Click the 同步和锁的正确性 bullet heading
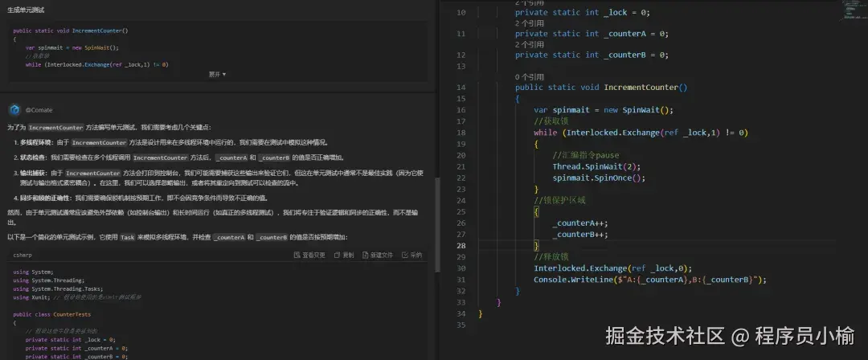This screenshot has height=360, width=868. coord(45,198)
